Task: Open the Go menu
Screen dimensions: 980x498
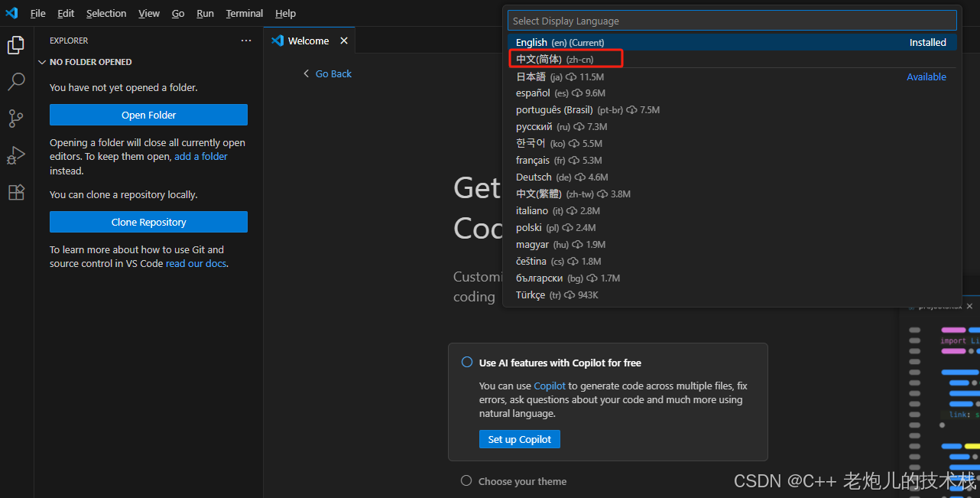Action: [x=178, y=14]
